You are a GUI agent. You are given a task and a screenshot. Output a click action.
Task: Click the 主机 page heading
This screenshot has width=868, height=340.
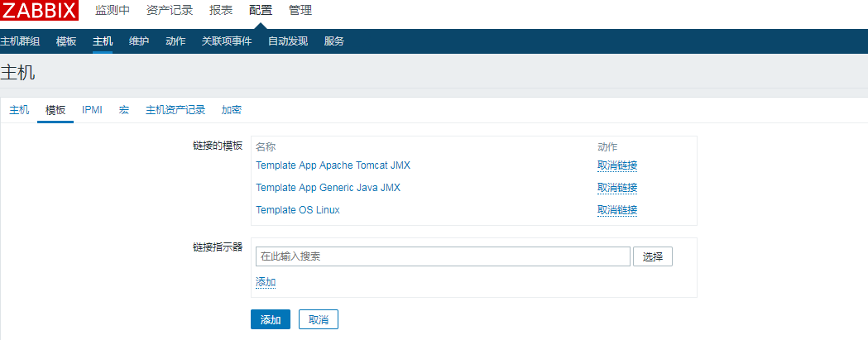(17, 72)
